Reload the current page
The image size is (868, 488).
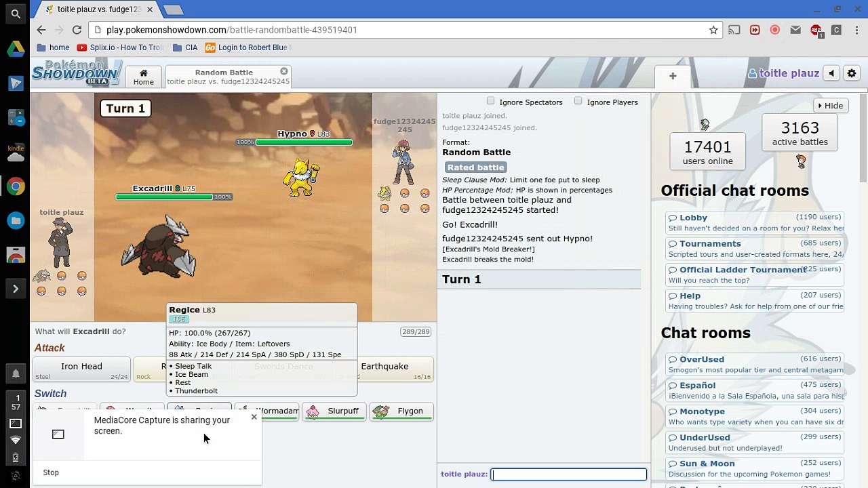pos(77,30)
